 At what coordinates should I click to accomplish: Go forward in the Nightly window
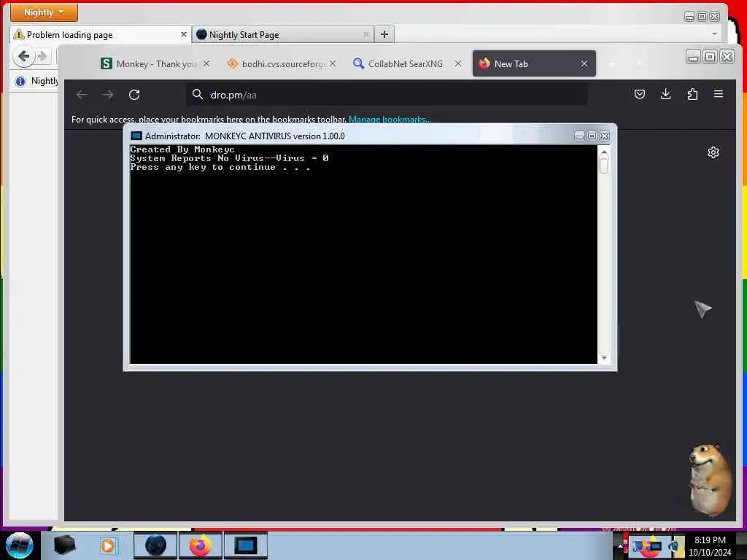[x=42, y=56]
